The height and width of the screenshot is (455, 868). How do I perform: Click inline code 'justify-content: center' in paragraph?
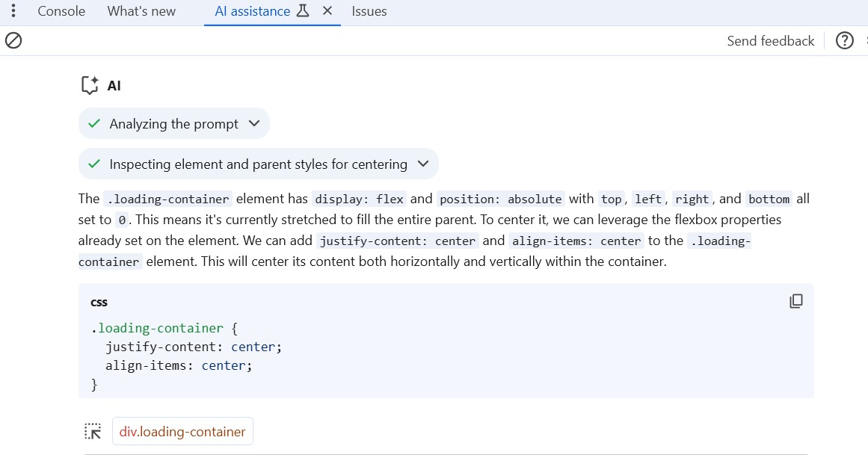[398, 241]
